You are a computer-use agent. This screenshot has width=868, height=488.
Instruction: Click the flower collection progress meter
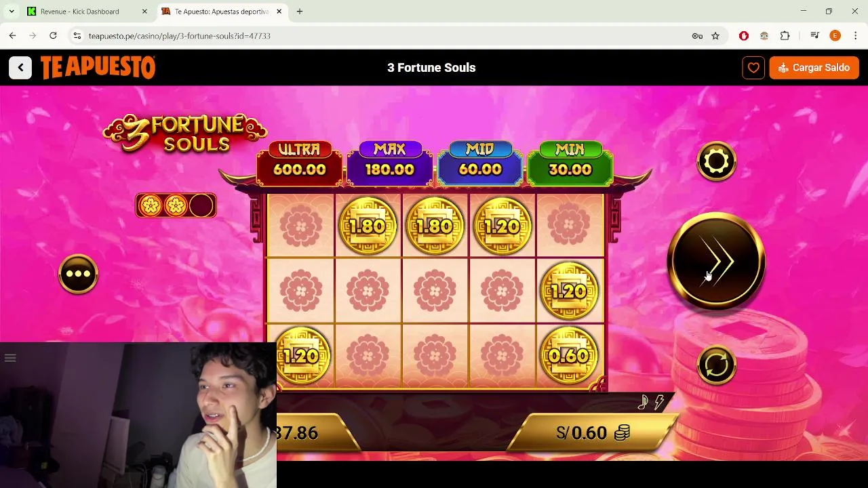176,205
